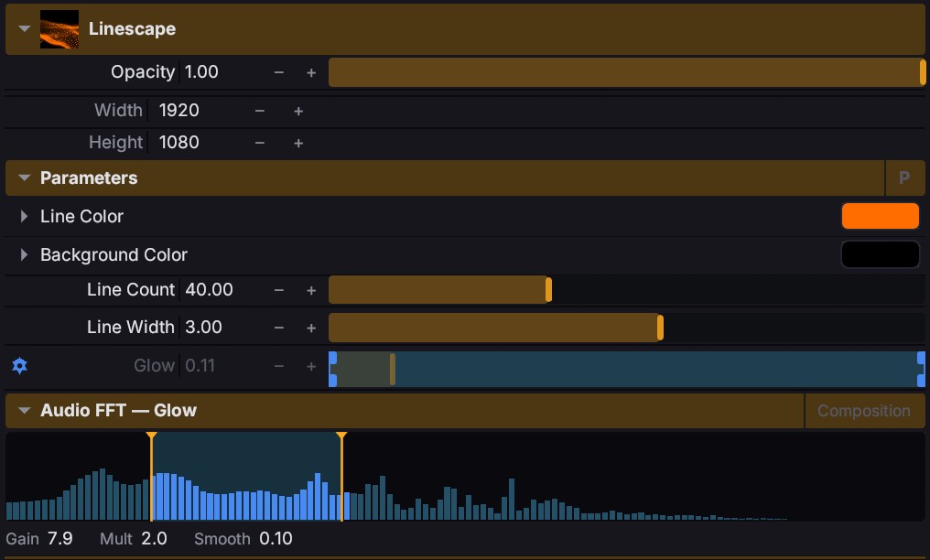Click the Line Color label
930x560 pixels.
pos(81,216)
